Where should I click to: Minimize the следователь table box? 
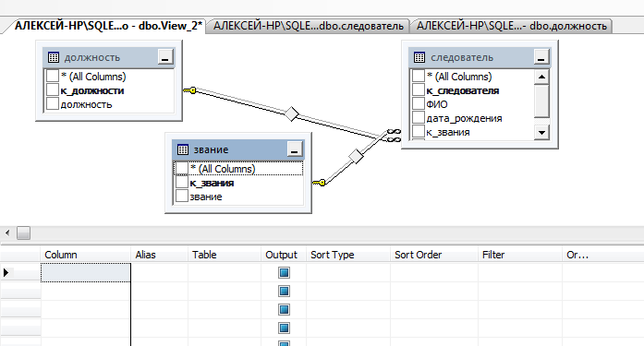(541, 57)
